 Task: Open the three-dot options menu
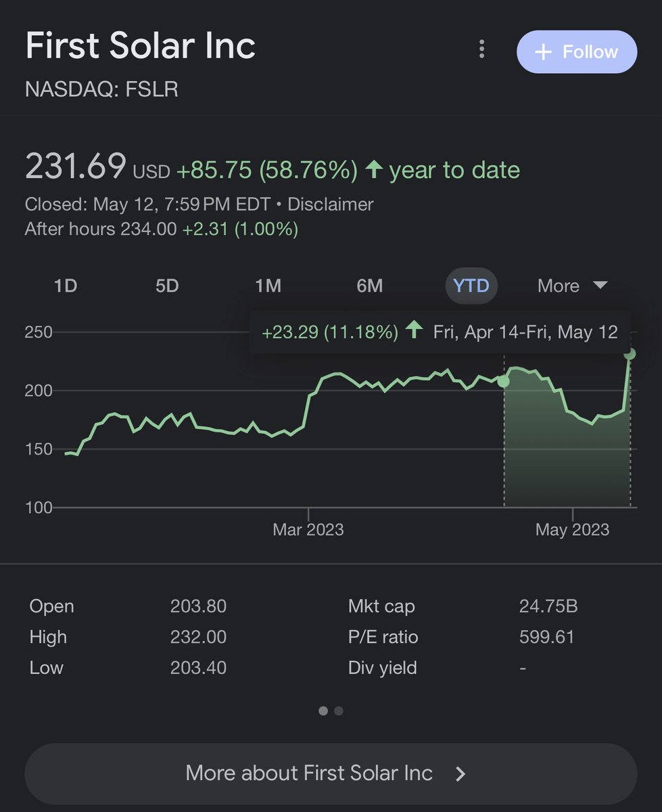(x=481, y=49)
